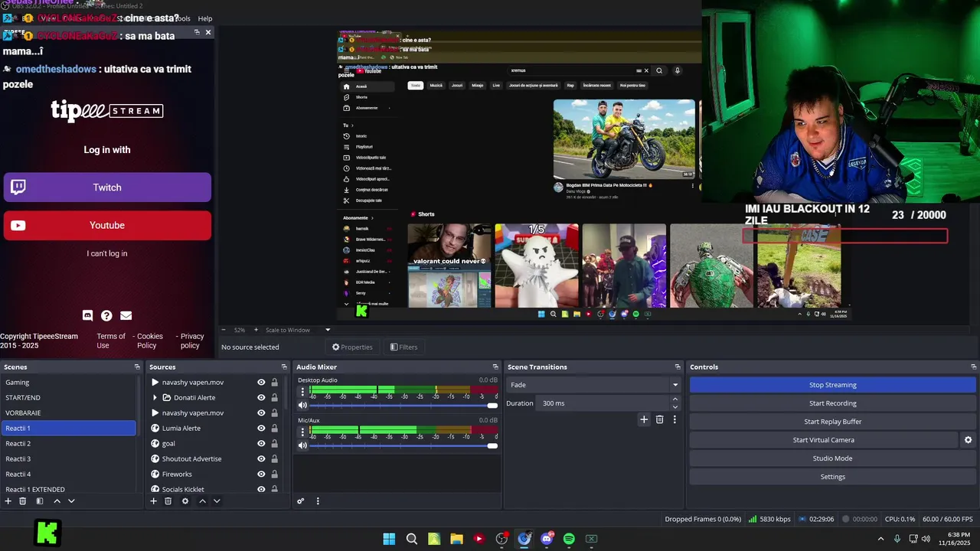980x551 pixels.
Task: Open Windows Start menu
Action: point(389,539)
